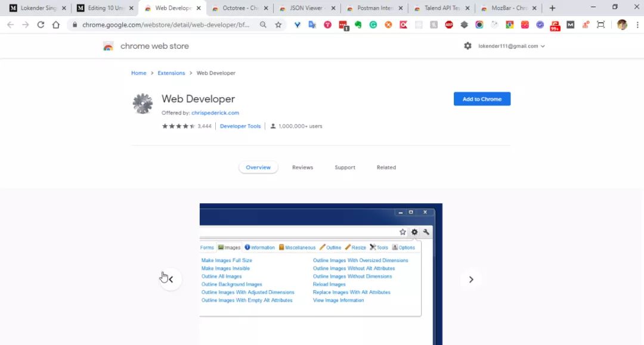
Task: Click the Chrome Web Store rainbow logo
Action: (108, 46)
